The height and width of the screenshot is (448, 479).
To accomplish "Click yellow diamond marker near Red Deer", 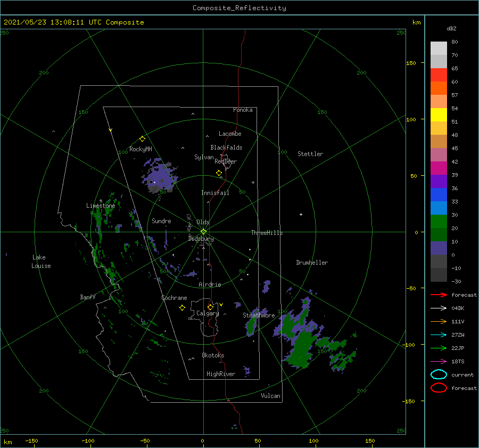I will [x=219, y=173].
